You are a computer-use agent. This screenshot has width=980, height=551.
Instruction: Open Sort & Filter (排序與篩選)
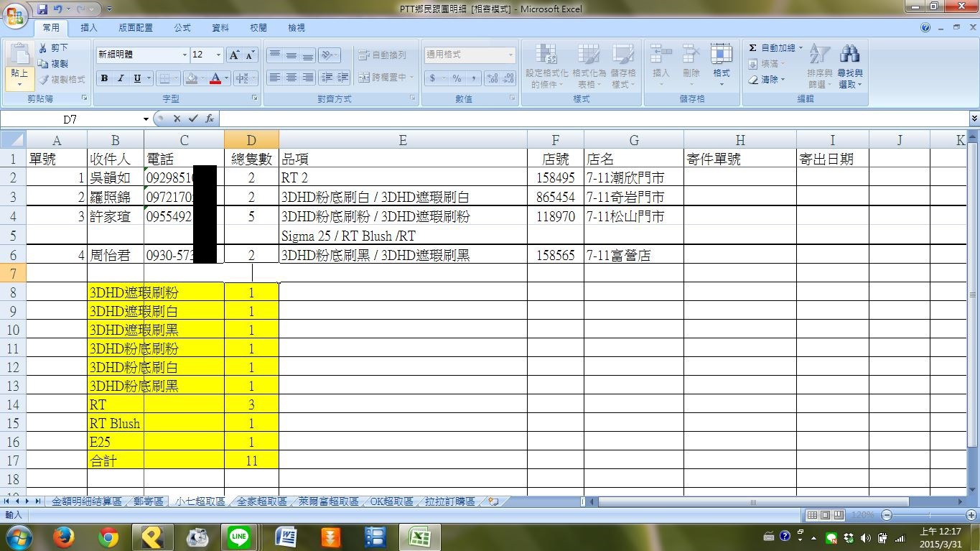[819, 66]
